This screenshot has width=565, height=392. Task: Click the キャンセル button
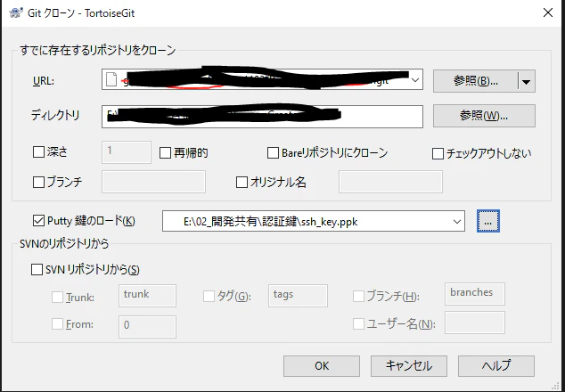409,366
